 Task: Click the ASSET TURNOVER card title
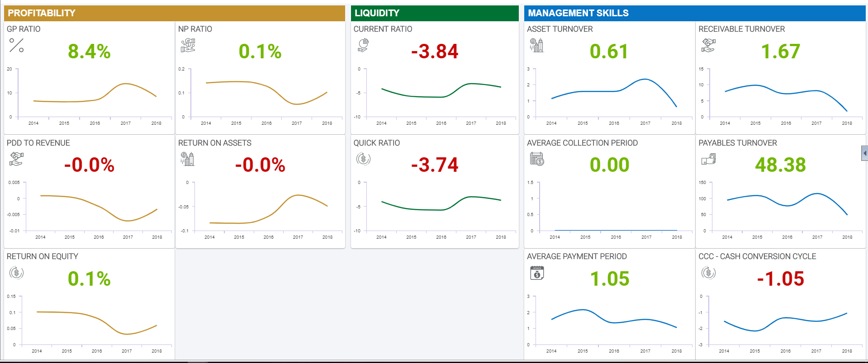point(560,29)
